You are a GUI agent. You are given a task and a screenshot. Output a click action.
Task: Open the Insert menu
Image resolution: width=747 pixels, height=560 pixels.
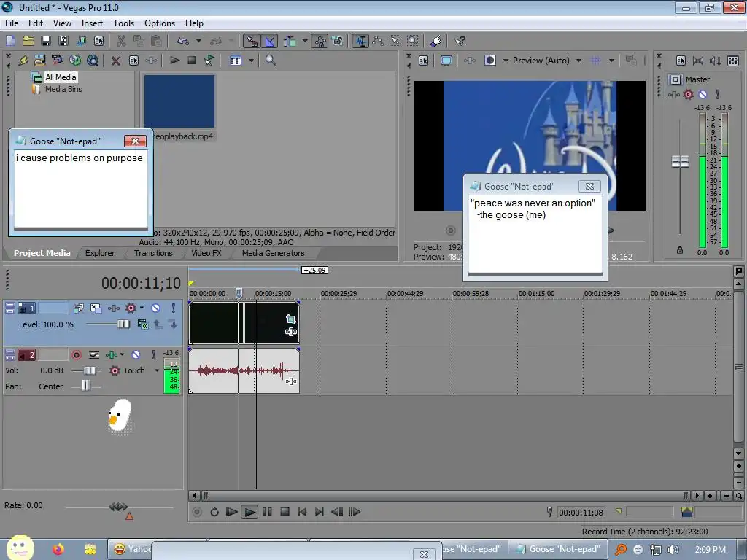click(x=92, y=23)
